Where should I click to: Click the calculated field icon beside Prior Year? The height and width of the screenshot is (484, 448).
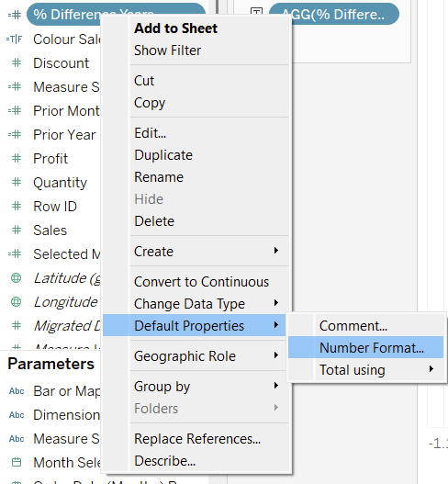15,135
